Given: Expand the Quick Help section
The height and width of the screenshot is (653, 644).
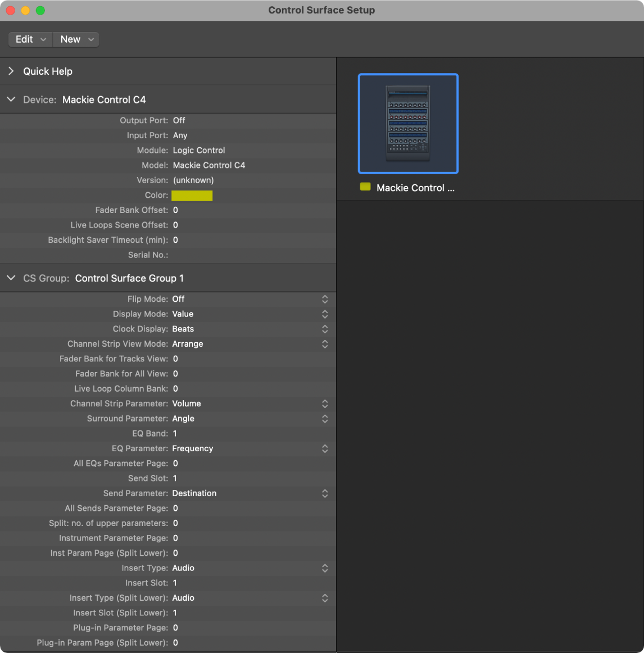Looking at the screenshot, I should [11, 71].
